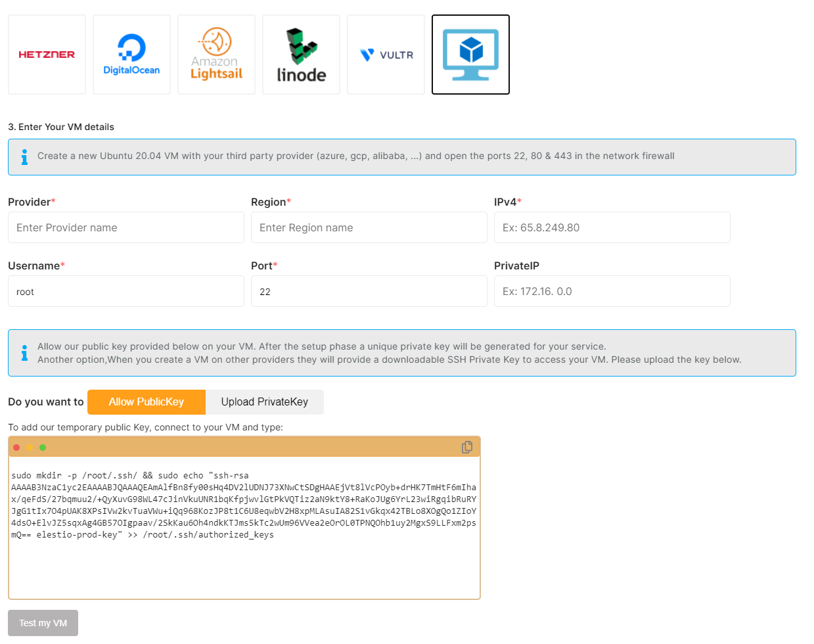Viewport: 814px width, 644px height.
Task: Choose the DigitalOcean provider tile
Action: point(131,55)
